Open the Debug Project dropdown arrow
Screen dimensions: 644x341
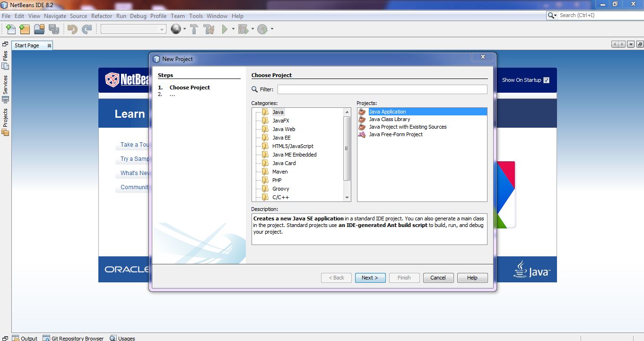pos(252,29)
